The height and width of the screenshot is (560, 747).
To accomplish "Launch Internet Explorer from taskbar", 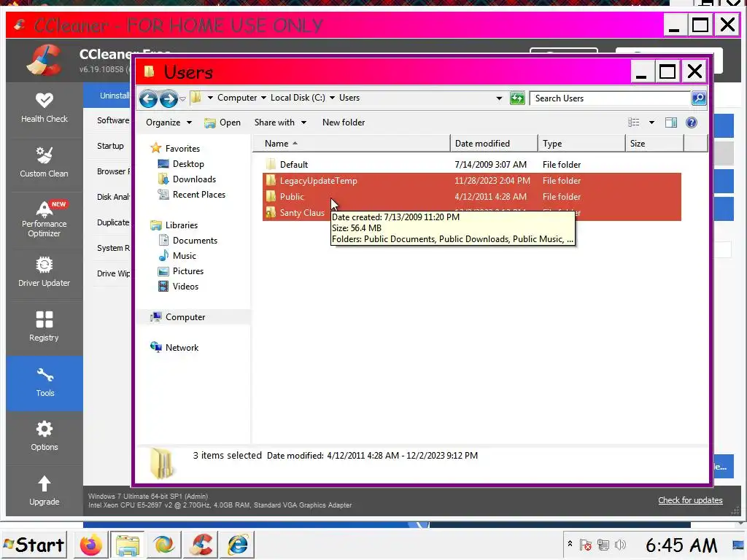I will pyautogui.click(x=237, y=545).
